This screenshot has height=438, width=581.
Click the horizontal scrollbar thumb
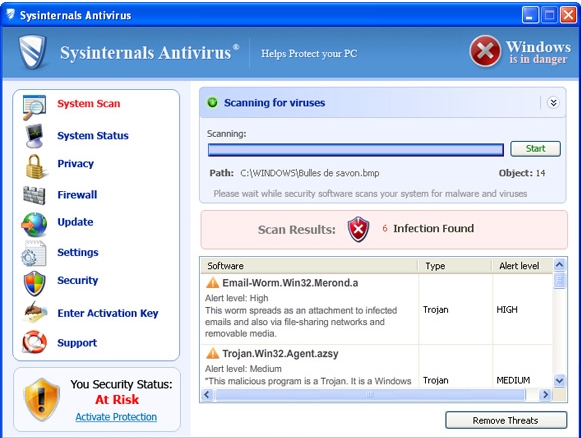coord(370,395)
